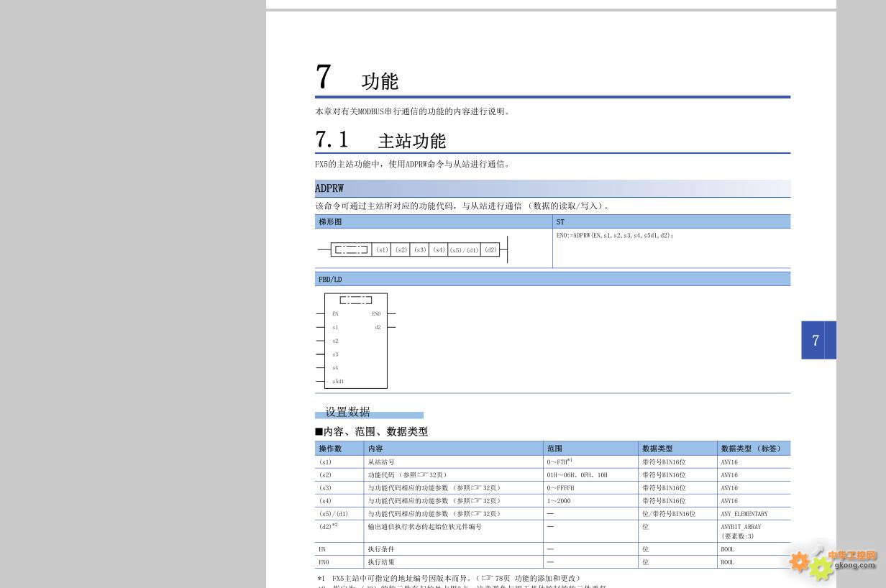
Task: Click the dashed symbol atop the FBD/LD block
Action: pos(356,300)
